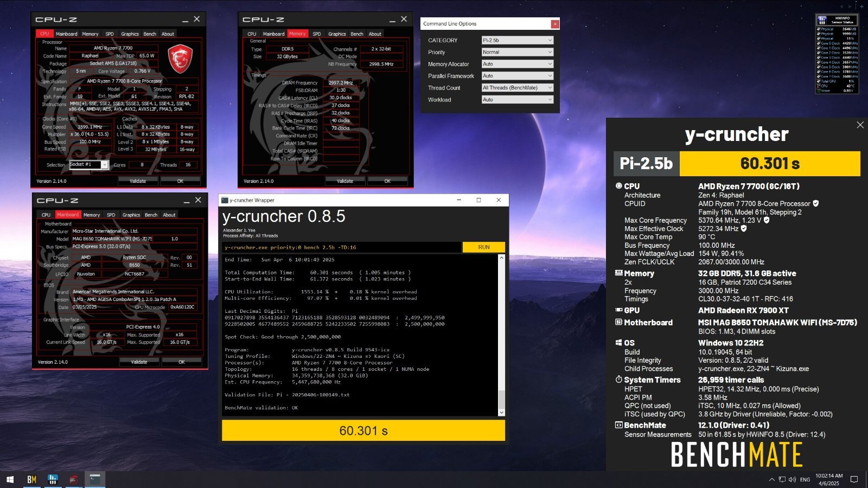Viewport: 868px width, 488px height.
Task: Click verified shield icon after 5272.34 MHz
Action: (x=744, y=228)
